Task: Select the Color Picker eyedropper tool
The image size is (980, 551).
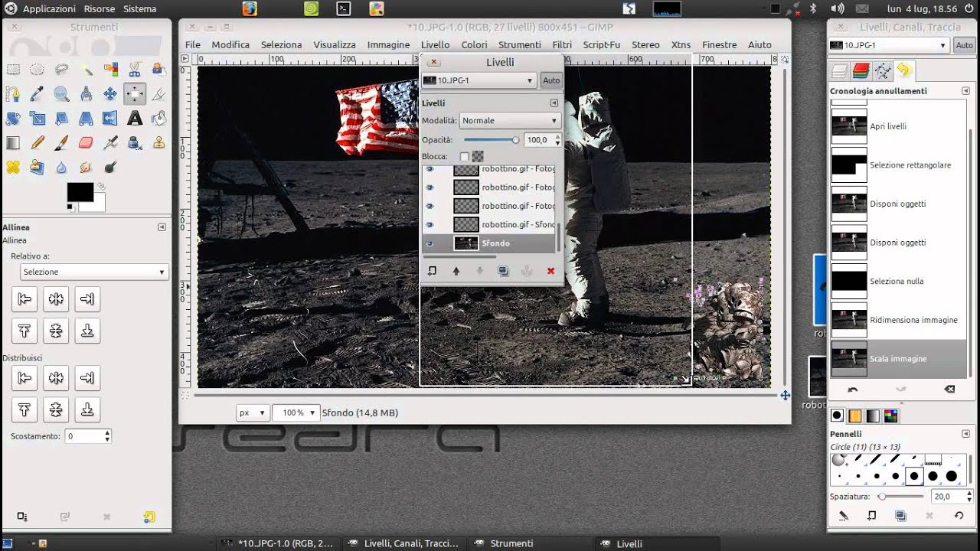Action: click(x=37, y=94)
